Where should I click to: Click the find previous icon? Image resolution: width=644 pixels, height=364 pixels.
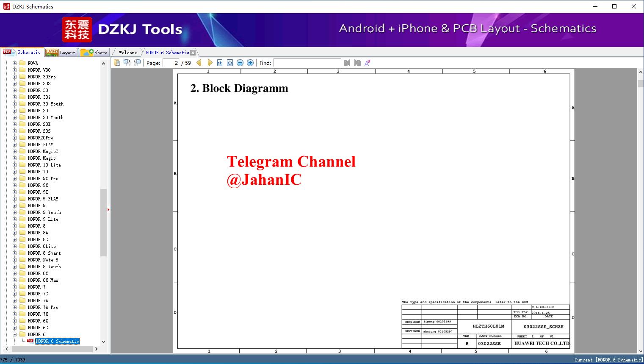pos(347,63)
